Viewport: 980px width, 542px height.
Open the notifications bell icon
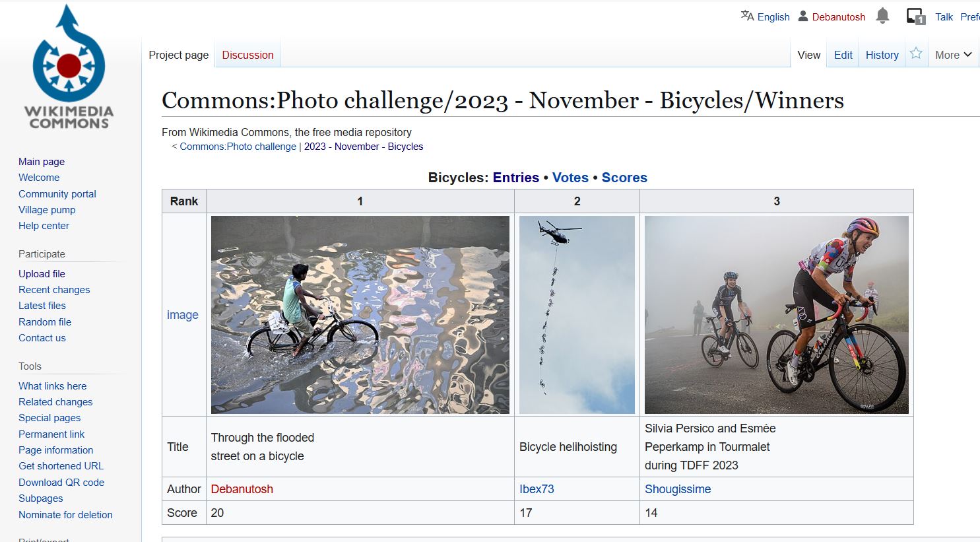pos(882,16)
